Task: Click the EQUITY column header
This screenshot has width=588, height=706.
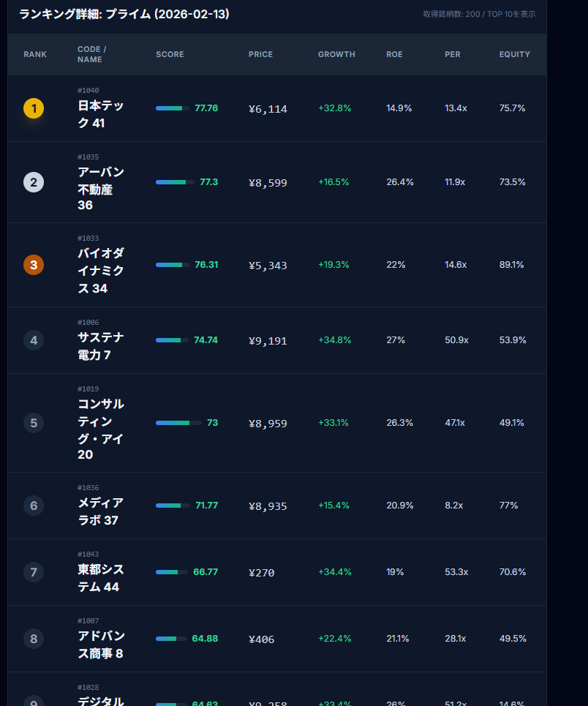Action: 514,55
